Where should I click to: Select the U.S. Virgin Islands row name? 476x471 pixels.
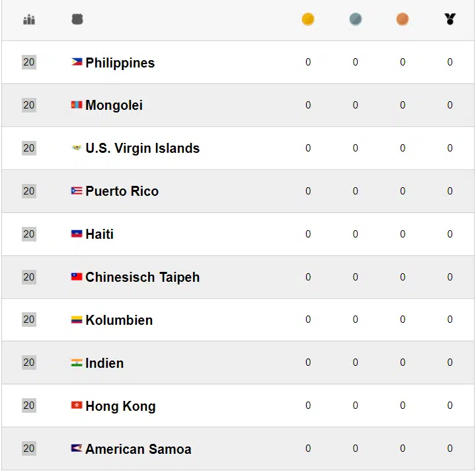[143, 148]
